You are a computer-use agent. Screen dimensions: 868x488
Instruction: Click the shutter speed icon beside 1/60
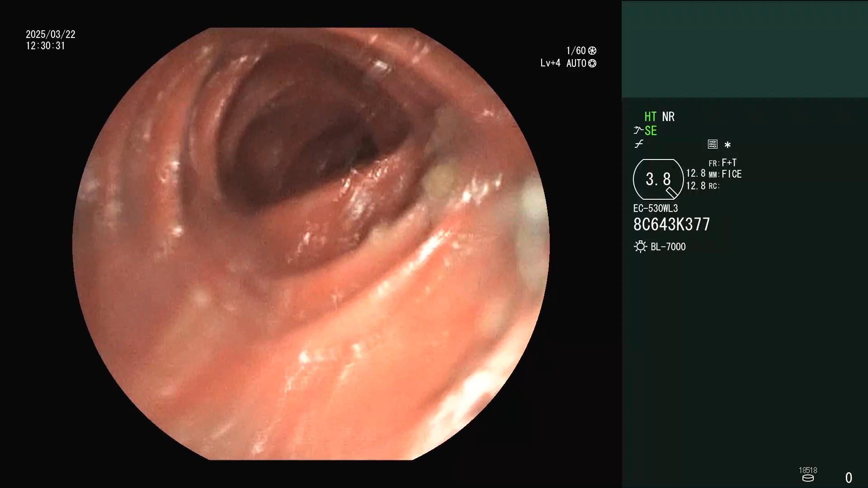coord(592,51)
